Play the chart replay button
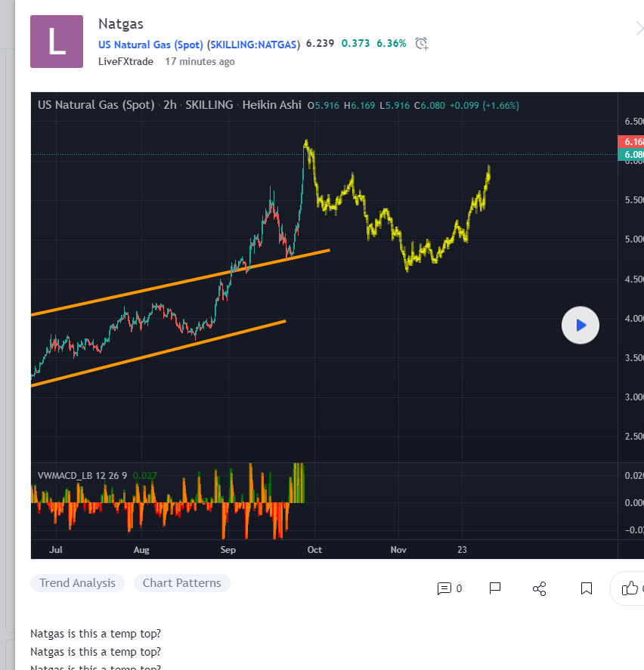Screen dimensions: 644x670 [581, 326]
